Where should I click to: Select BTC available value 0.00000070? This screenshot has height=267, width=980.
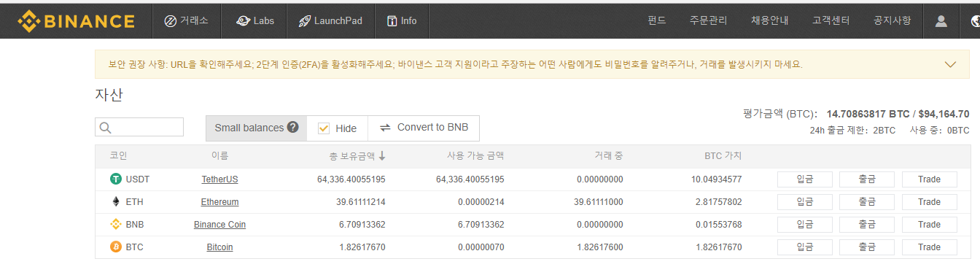(x=481, y=247)
